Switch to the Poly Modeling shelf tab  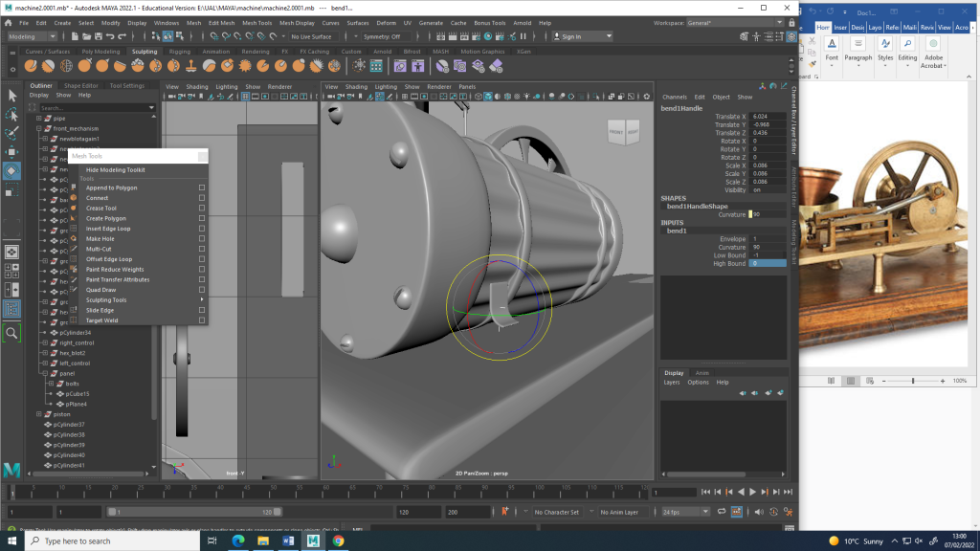coord(100,52)
